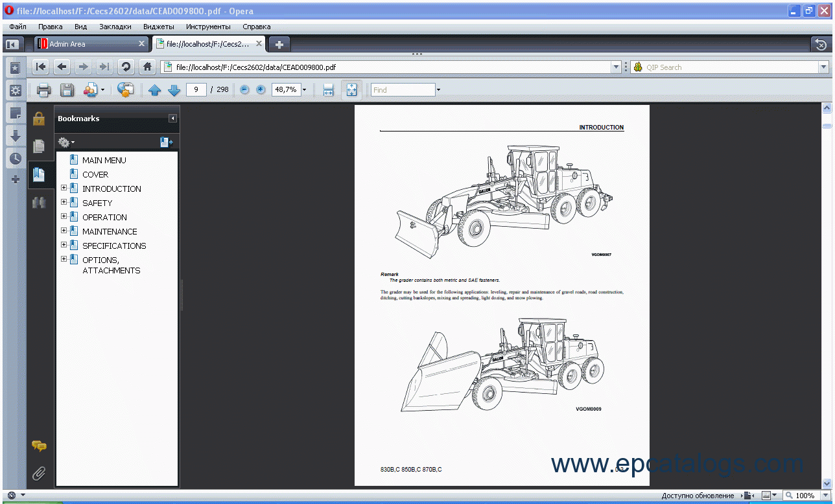
Task: Expand the INTRODUCTION bookmark
Action: tap(64, 189)
